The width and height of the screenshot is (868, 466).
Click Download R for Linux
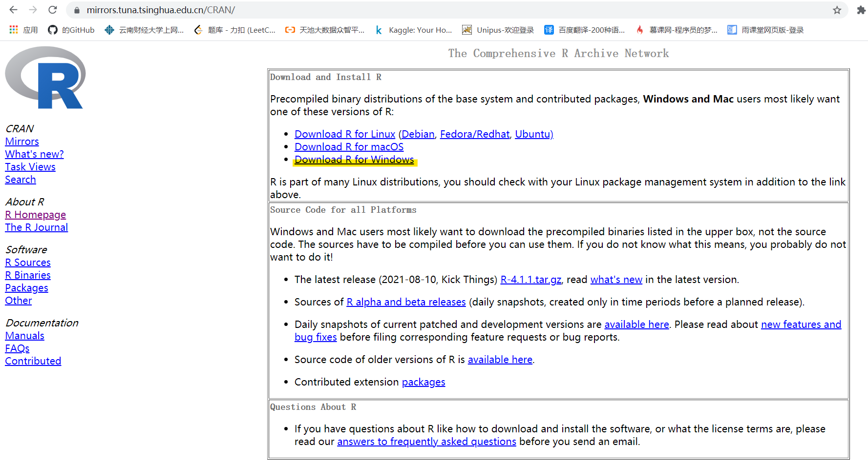[345, 134]
